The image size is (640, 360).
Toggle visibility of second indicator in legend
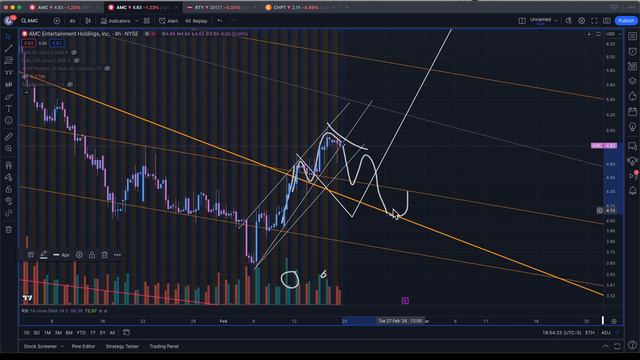(x=76, y=60)
